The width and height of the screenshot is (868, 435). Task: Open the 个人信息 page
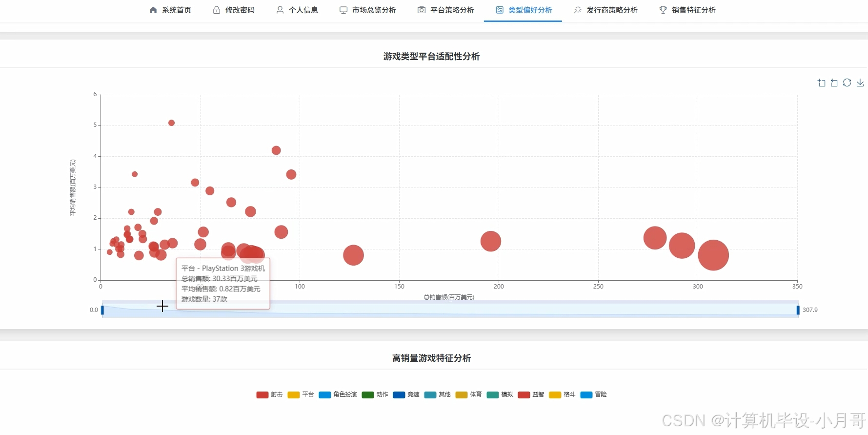coord(297,10)
